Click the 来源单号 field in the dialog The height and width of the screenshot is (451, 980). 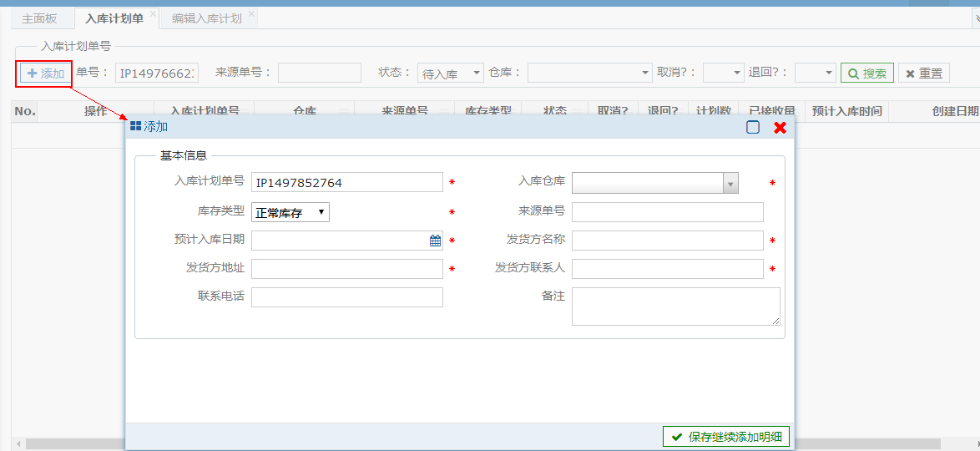click(x=668, y=212)
